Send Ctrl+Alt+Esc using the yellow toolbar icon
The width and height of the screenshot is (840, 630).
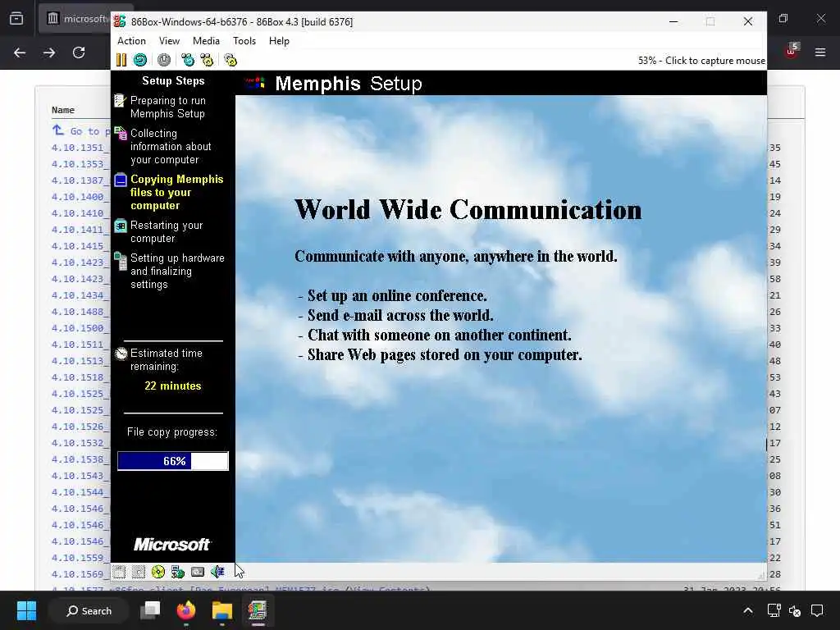click(207, 60)
